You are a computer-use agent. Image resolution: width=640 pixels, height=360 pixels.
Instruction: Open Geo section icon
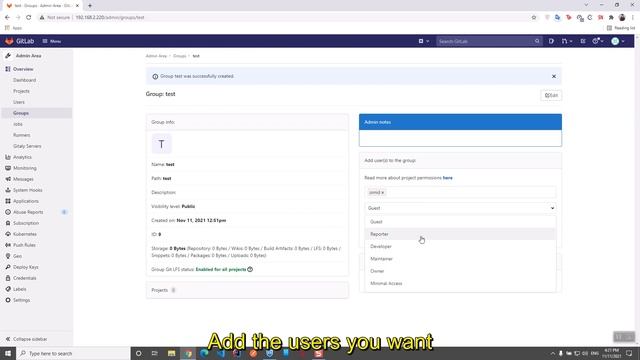8,256
